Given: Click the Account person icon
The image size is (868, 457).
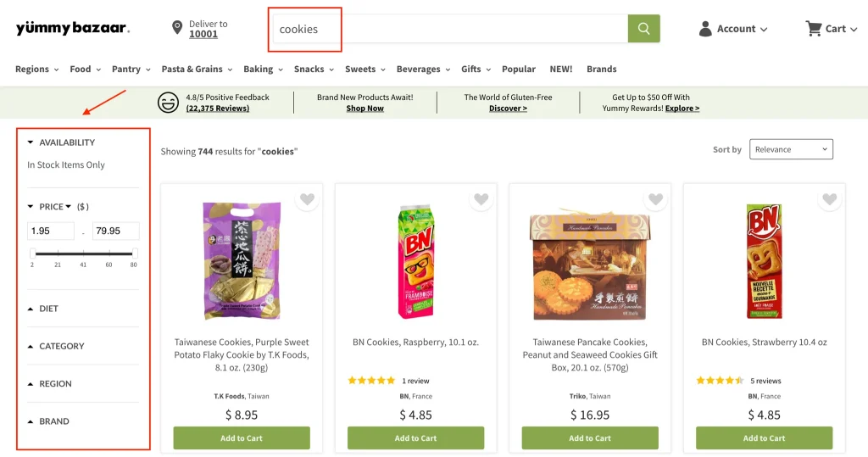Looking at the screenshot, I should pyautogui.click(x=705, y=29).
